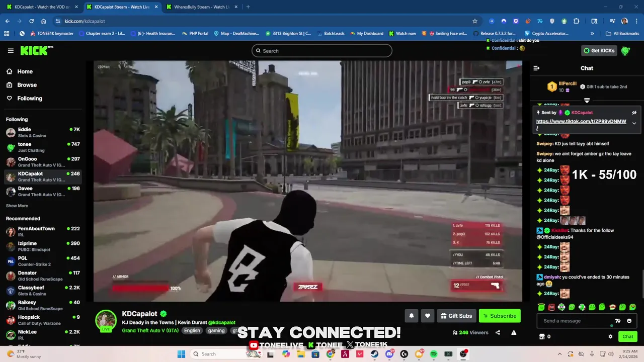Focus the Kick Search field
The image size is (644, 362).
pyautogui.click(x=322, y=51)
